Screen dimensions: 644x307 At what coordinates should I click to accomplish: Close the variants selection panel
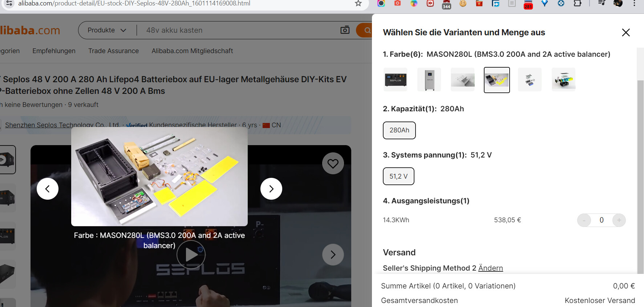(625, 32)
